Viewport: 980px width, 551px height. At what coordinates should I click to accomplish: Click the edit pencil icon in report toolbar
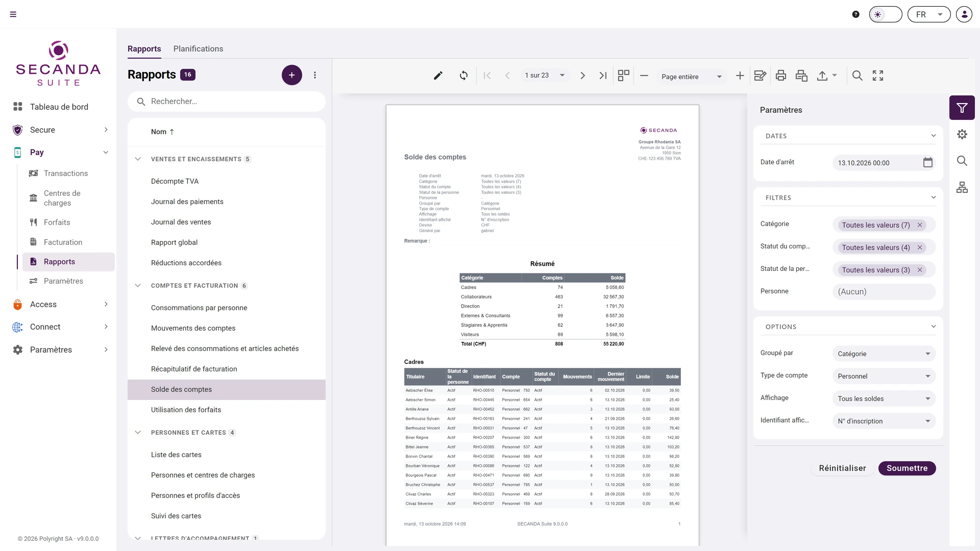438,76
